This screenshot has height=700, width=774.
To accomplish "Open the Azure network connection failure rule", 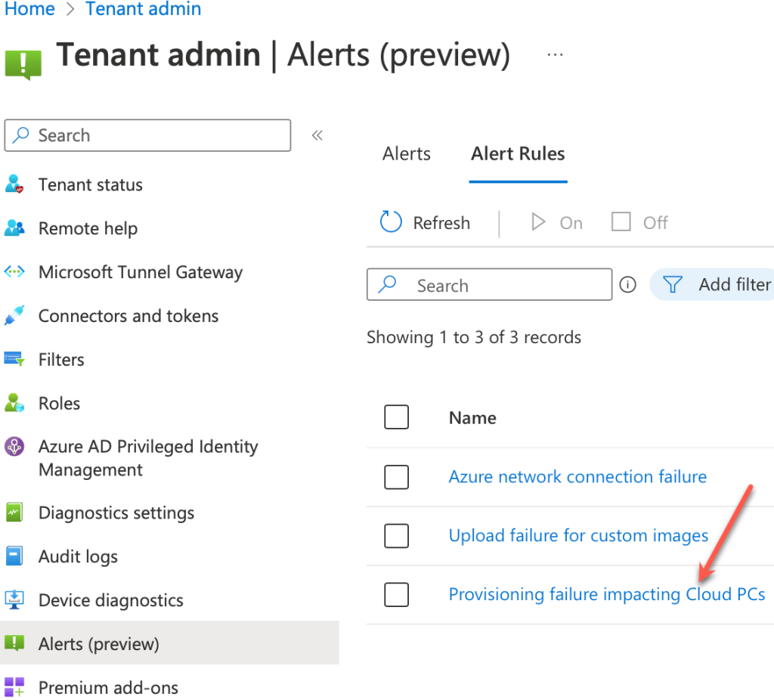I will coord(577,477).
